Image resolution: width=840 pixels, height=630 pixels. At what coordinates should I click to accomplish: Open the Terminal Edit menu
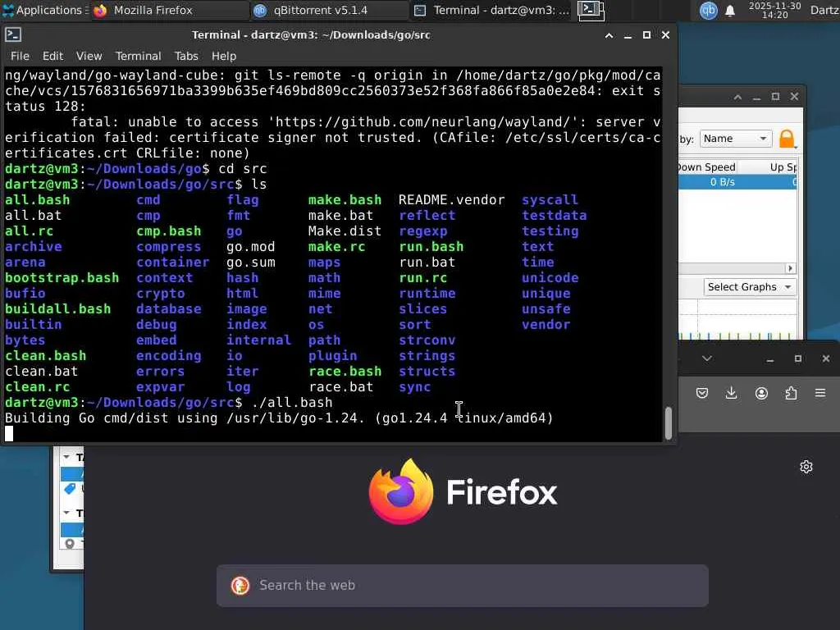[52, 56]
